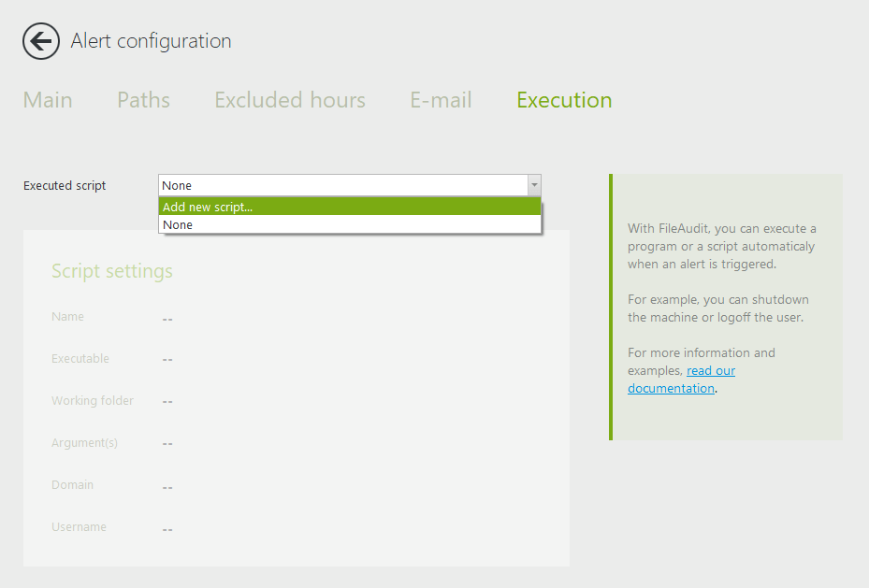The width and height of the screenshot is (869, 588).
Task: Click the 'Alert configuration' page title
Action: pos(151,41)
